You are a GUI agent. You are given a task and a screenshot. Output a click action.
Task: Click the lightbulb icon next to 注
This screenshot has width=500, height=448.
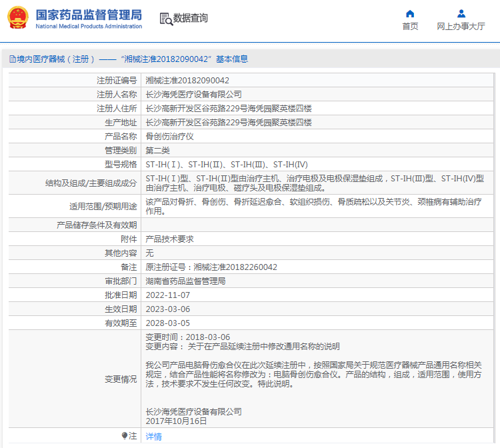[125, 436]
